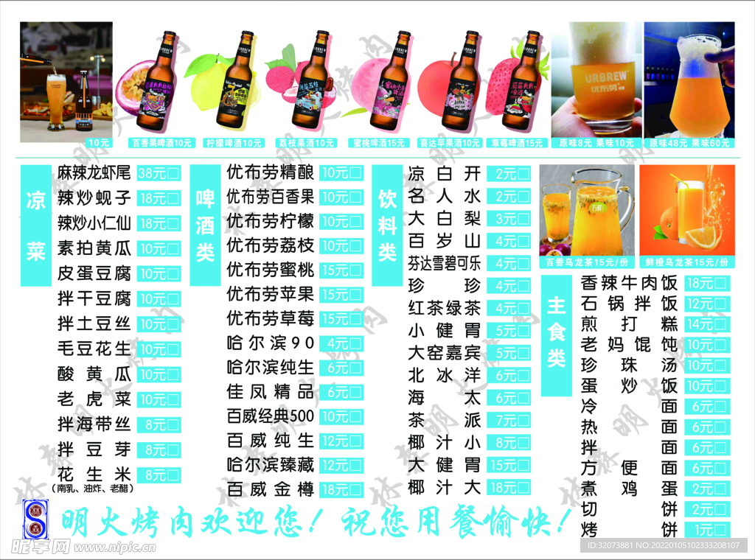Viewport: 755px width, 560px height.
Task: Click the 优布劳百香果 beer name
Action: [x=271, y=197]
